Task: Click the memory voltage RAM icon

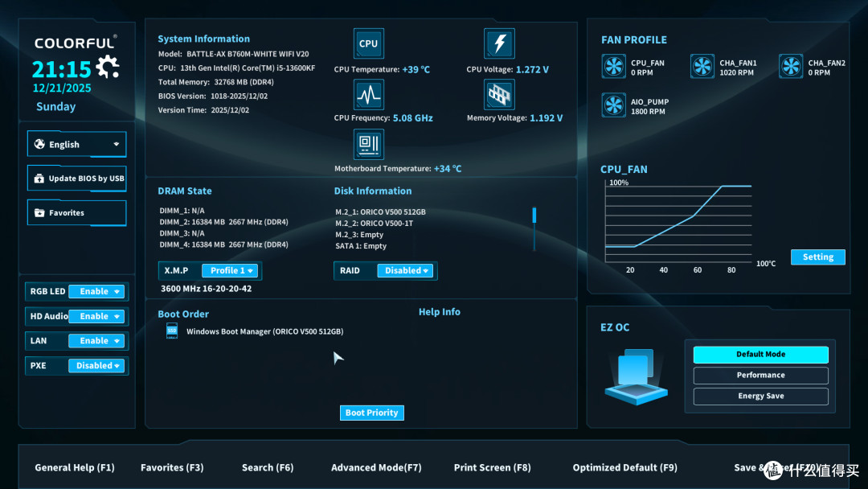Action: [499, 94]
